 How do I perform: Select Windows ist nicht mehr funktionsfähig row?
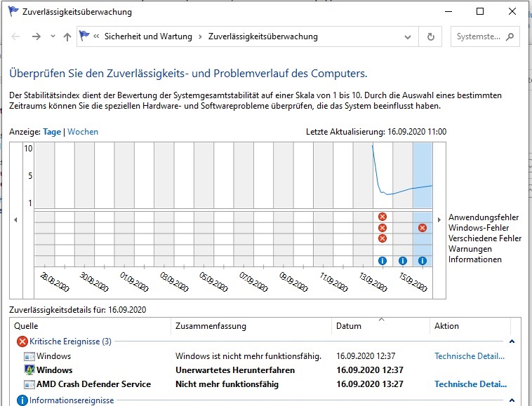[x=265, y=356]
